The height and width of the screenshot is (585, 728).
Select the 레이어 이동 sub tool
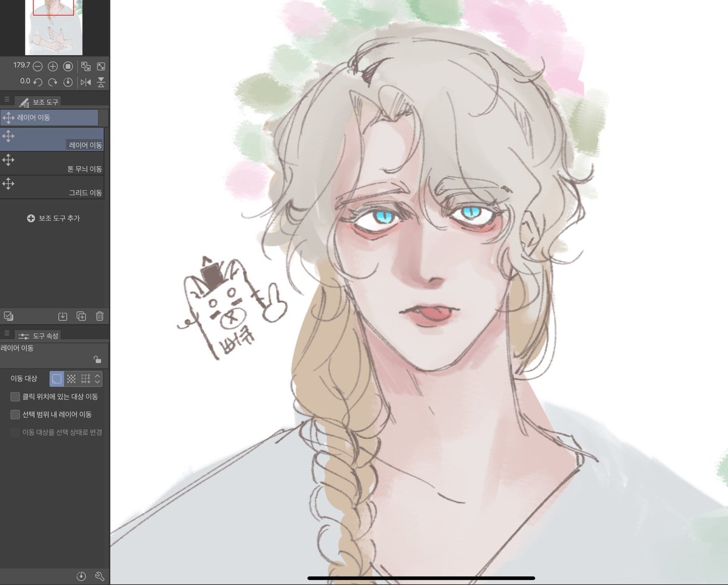point(52,139)
